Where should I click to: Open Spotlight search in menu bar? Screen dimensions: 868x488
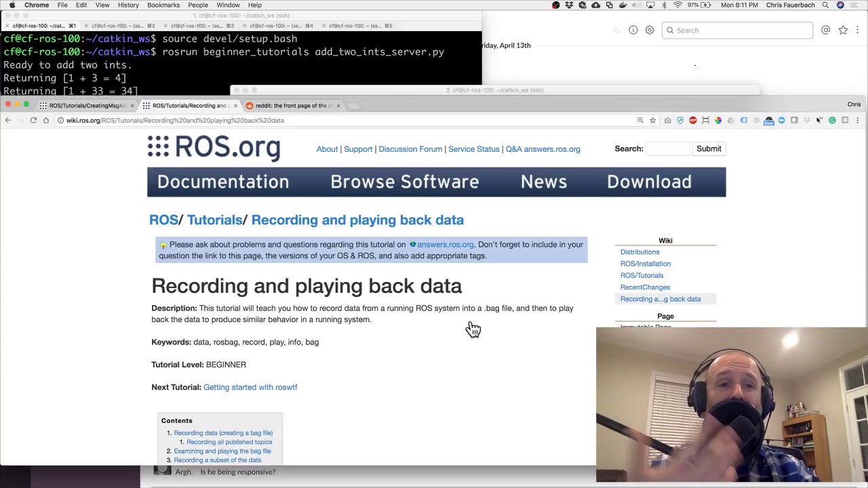pos(825,5)
